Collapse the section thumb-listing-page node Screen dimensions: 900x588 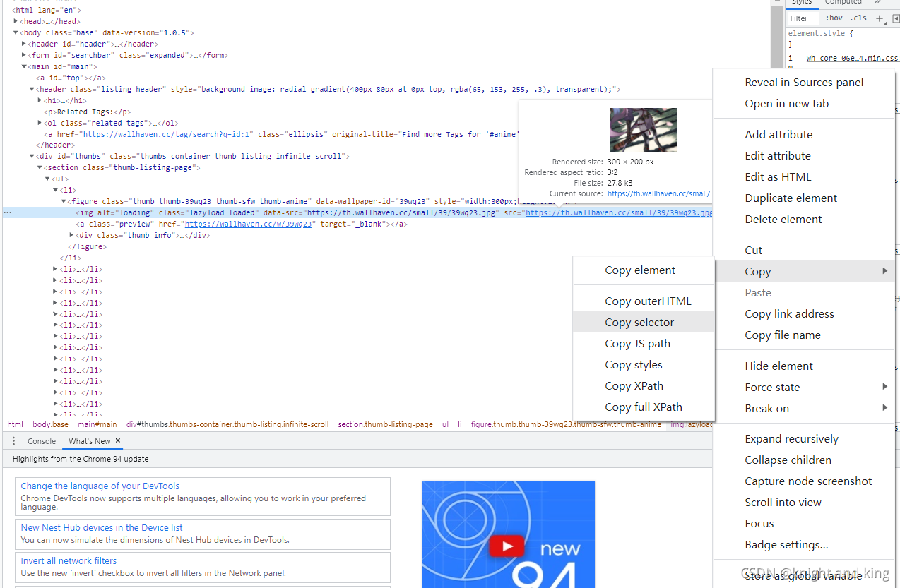[40, 167]
